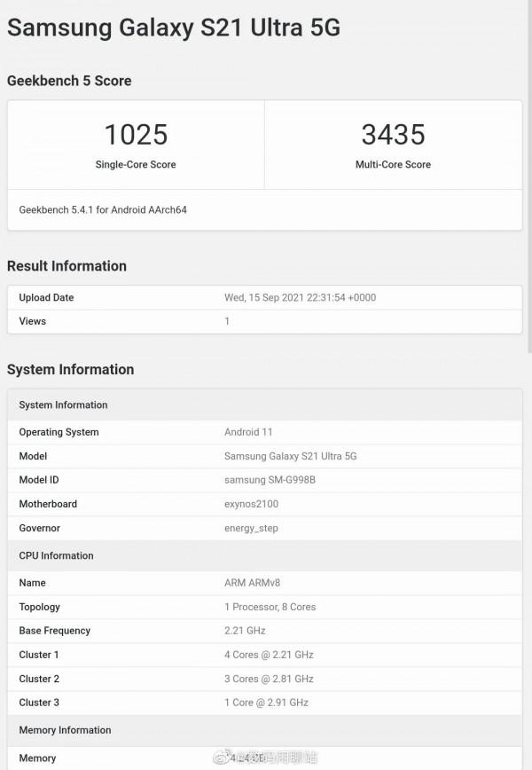
Task: Select Model value Samsung Galaxy S21 Ultra 5G
Action: pyautogui.click(x=291, y=456)
